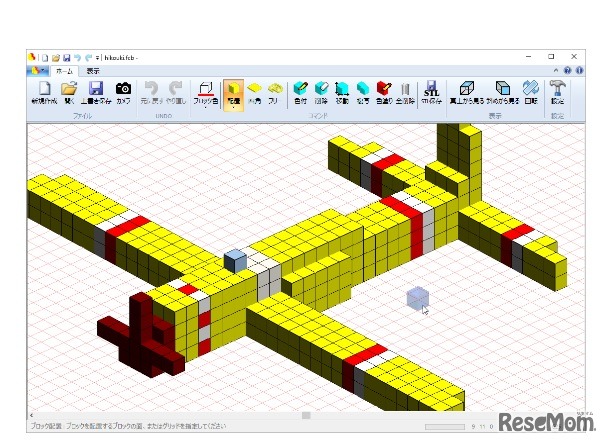The height and width of the screenshot is (445, 609).
Task: Switch to the diagonal view cube icon
Action: [503, 93]
